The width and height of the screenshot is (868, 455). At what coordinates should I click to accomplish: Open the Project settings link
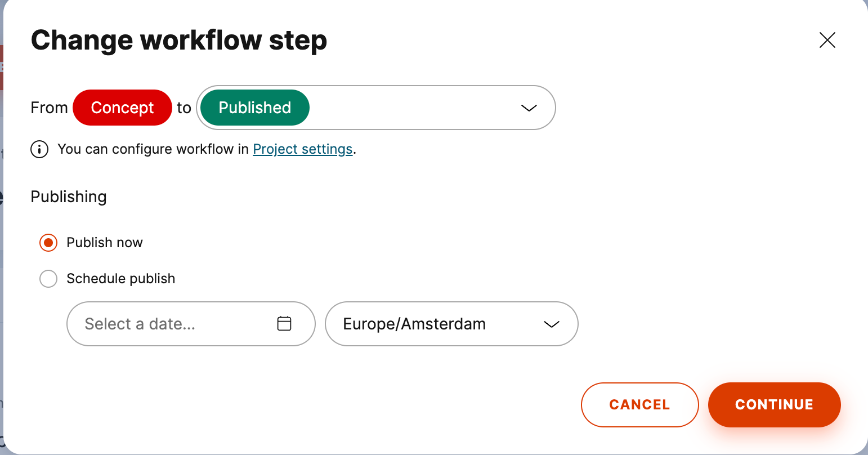click(303, 149)
